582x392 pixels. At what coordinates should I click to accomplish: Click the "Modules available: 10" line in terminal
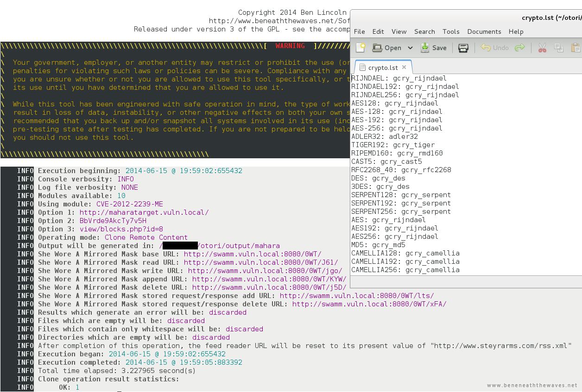tap(82, 196)
